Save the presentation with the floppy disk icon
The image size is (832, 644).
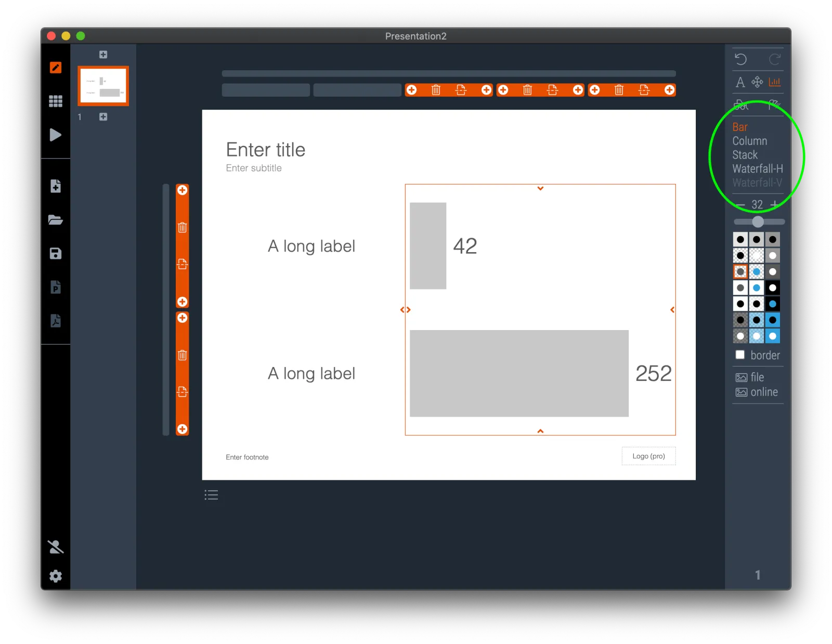click(x=55, y=253)
